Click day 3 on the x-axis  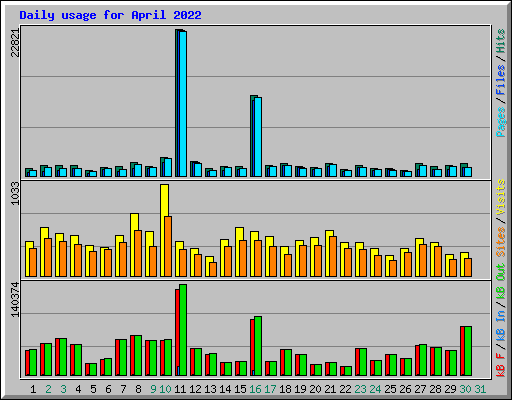[x=63, y=389]
